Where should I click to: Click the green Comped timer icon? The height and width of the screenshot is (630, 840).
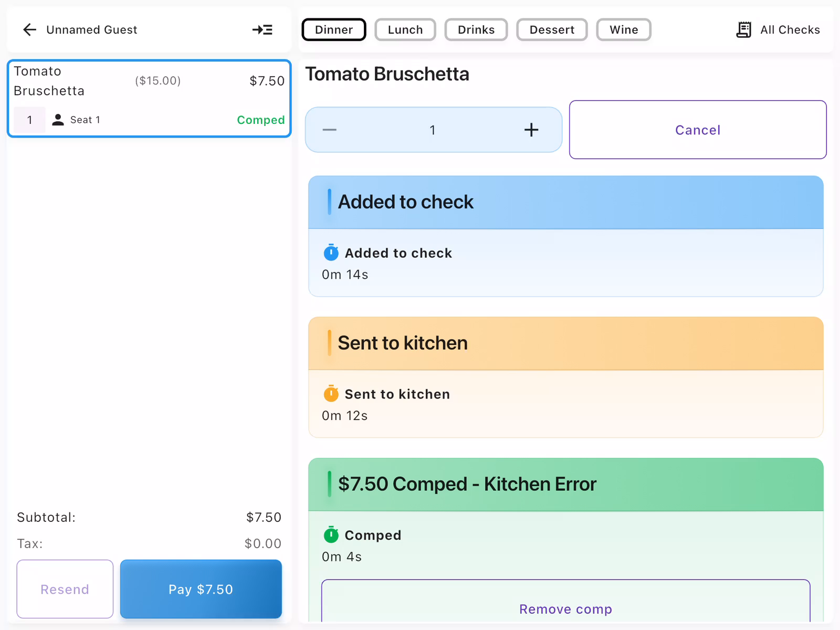coord(331,534)
